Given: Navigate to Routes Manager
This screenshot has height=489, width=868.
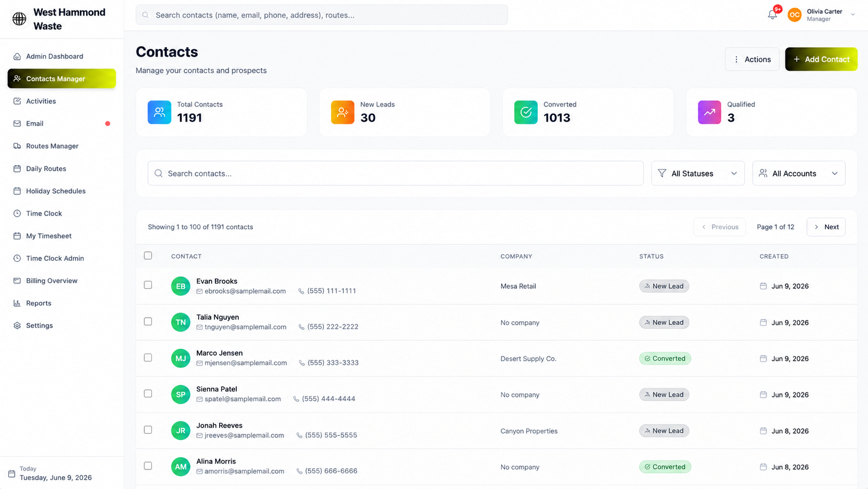Looking at the screenshot, I should pyautogui.click(x=62, y=146).
